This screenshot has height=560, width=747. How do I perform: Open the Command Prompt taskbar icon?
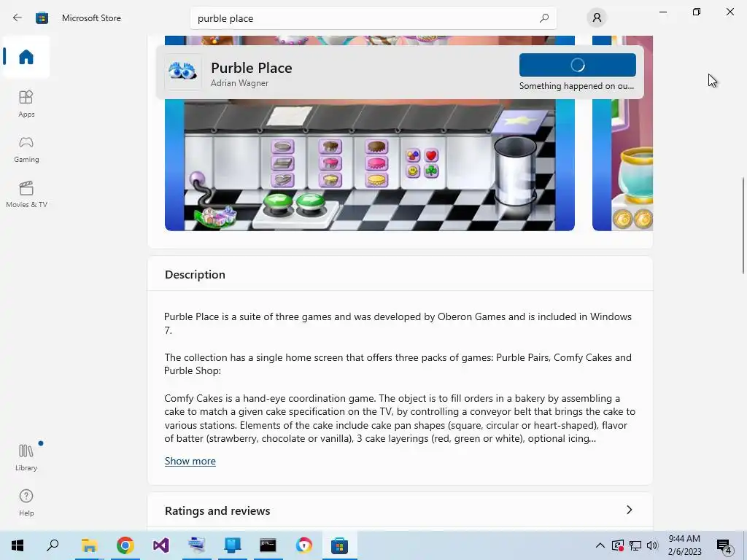(x=268, y=545)
